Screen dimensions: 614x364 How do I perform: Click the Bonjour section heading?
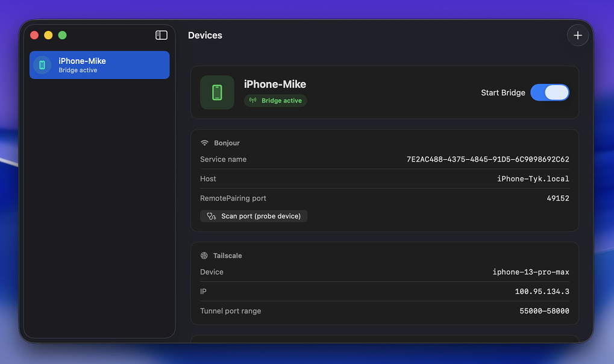pyautogui.click(x=227, y=143)
